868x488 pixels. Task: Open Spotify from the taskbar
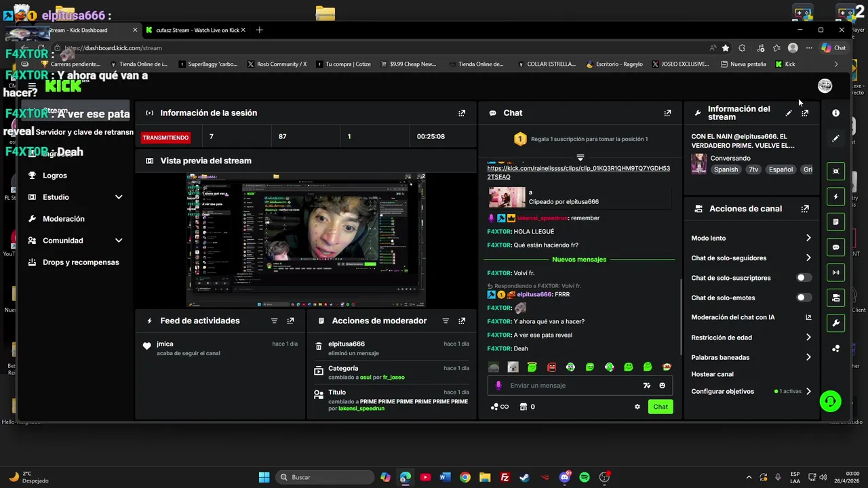(585, 477)
